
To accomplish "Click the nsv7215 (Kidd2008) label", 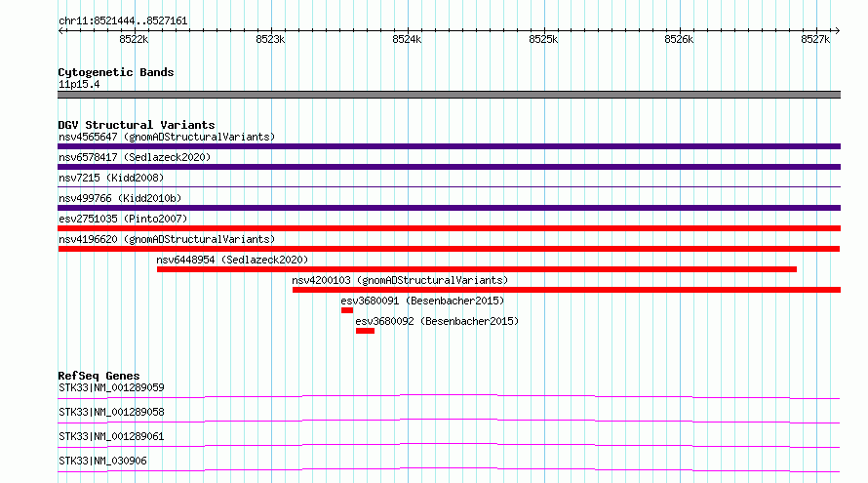I will point(111,178).
